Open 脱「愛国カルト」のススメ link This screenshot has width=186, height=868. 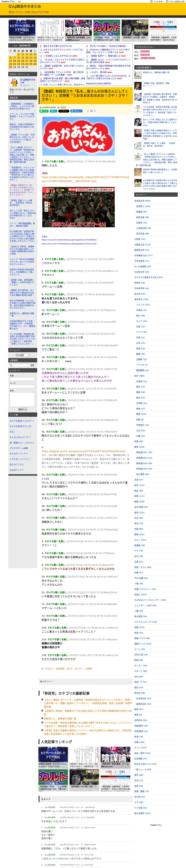click(22, 443)
